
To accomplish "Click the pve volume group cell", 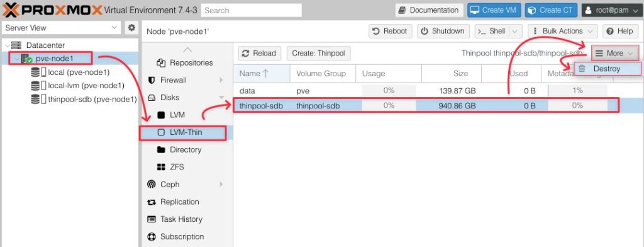I will [x=323, y=90].
